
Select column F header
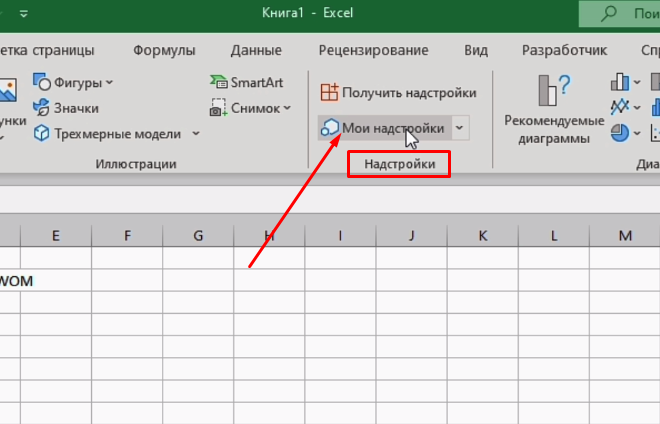pos(127,235)
